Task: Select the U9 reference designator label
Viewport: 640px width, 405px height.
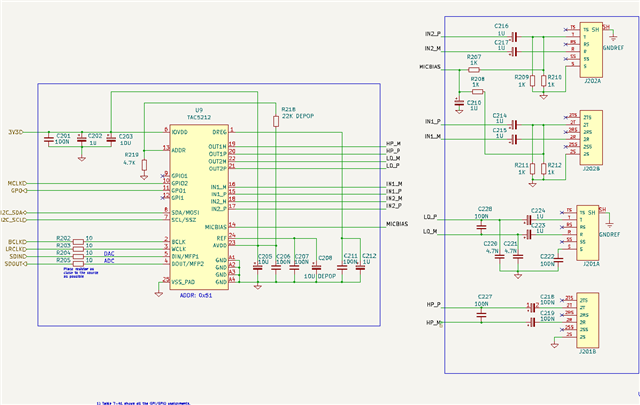Action: pyautogui.click(x=199, y=110)
